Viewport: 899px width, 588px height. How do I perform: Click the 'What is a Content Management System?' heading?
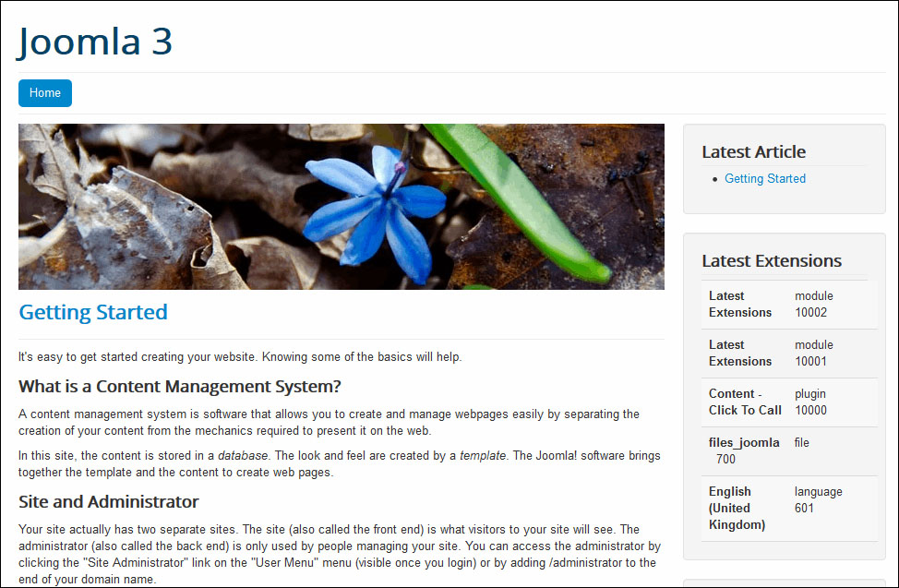click(179, 386)
